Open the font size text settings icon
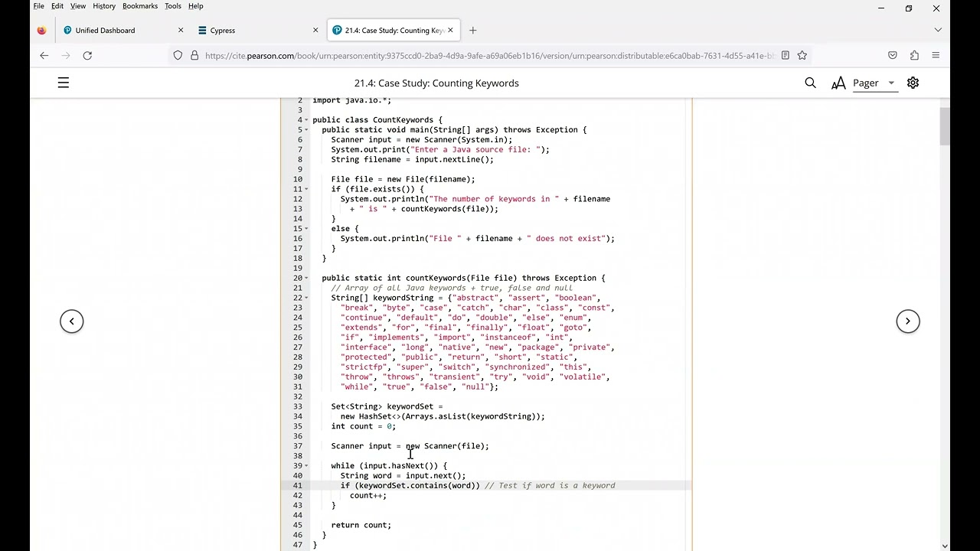Screen dimensions: 980x551 [x=838, y=83]
